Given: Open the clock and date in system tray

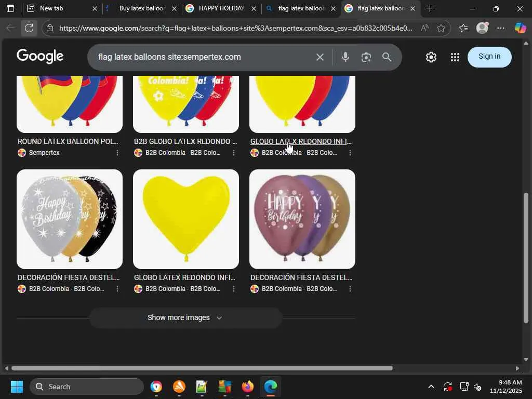Looking at the screenshot, I should 506,387.
